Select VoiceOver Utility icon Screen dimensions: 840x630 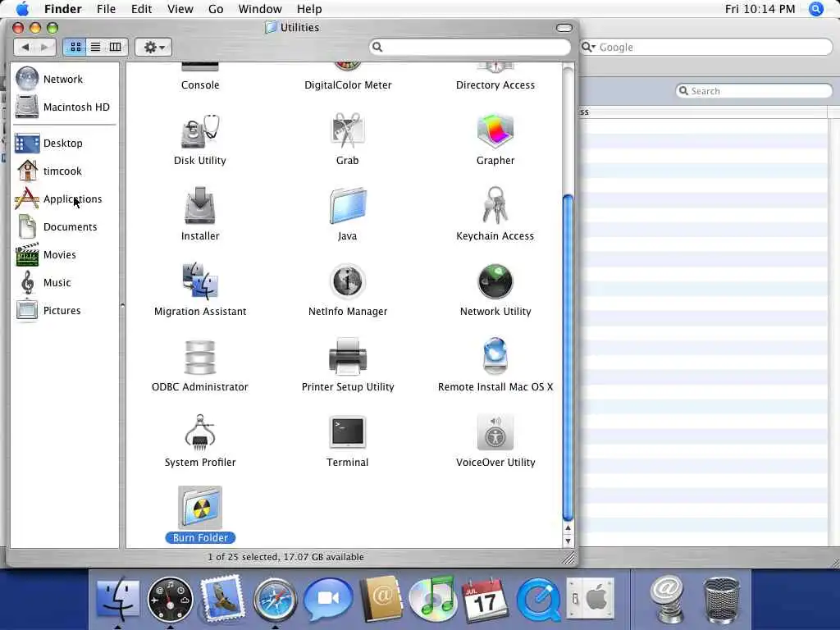[x=495, y=432]
